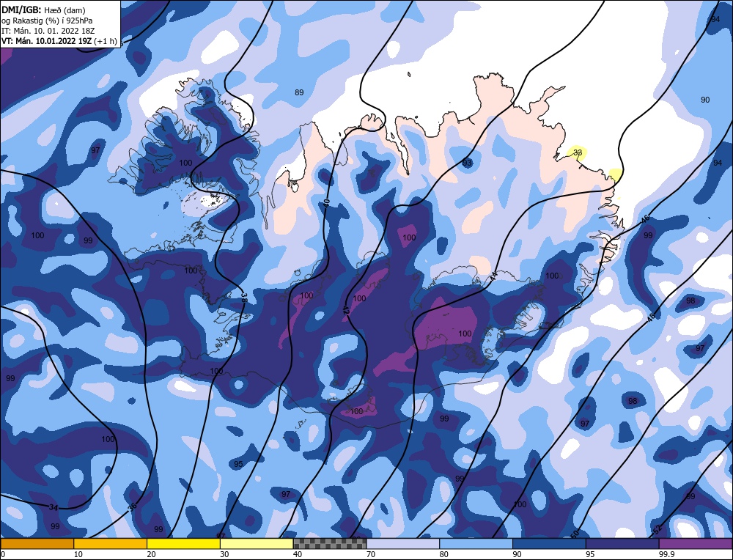Pick the lavender 70–80 legend swatch
733x560 pixels.
pos(403,544)
